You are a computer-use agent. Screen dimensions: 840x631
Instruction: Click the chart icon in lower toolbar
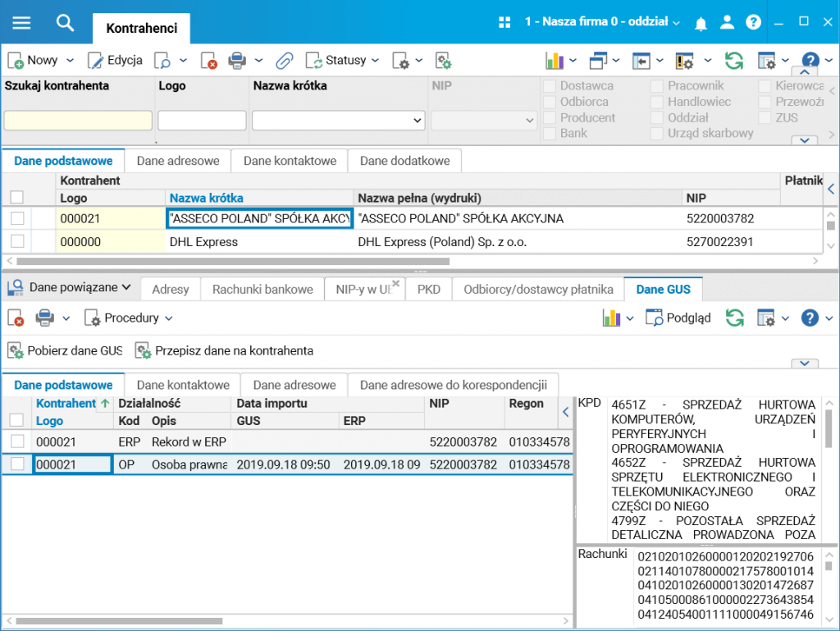click(x=611, y=318)
